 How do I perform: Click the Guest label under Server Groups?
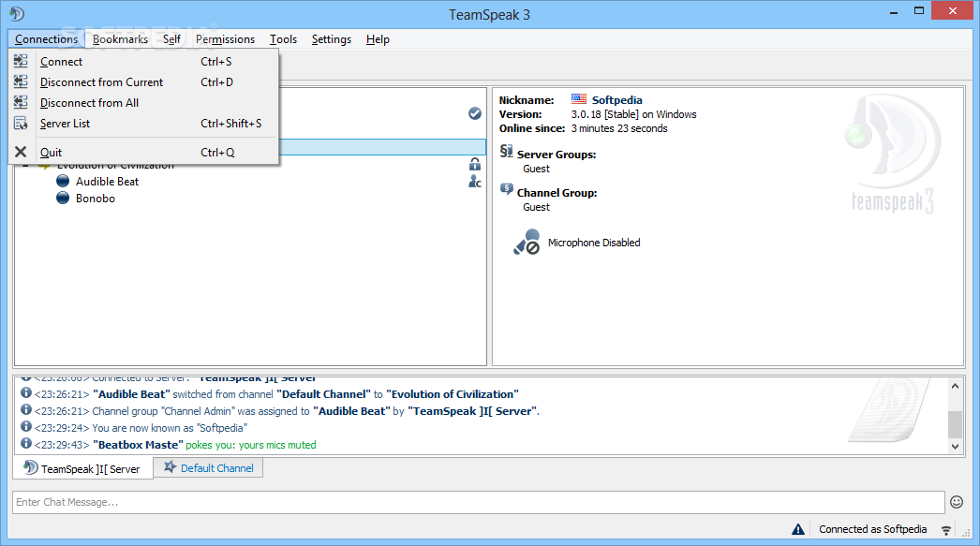pos(536,169)
